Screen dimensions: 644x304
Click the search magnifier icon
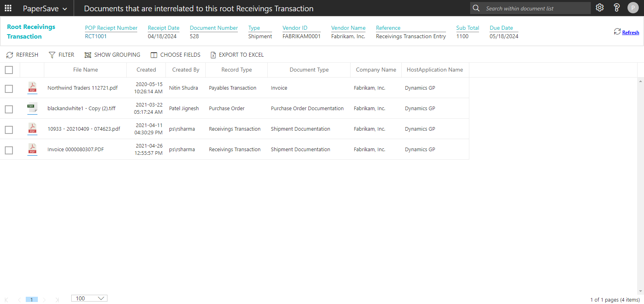[476, 8]
